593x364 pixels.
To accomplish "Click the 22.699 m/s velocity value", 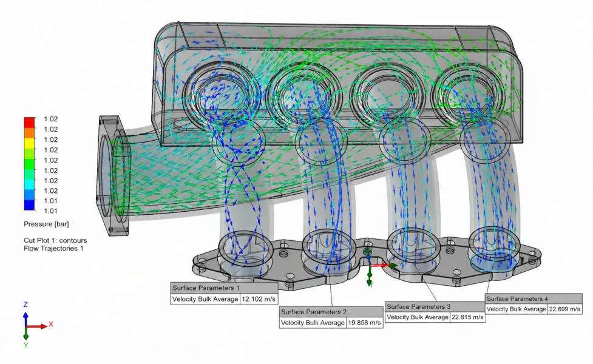I will (x=564, y=309).
